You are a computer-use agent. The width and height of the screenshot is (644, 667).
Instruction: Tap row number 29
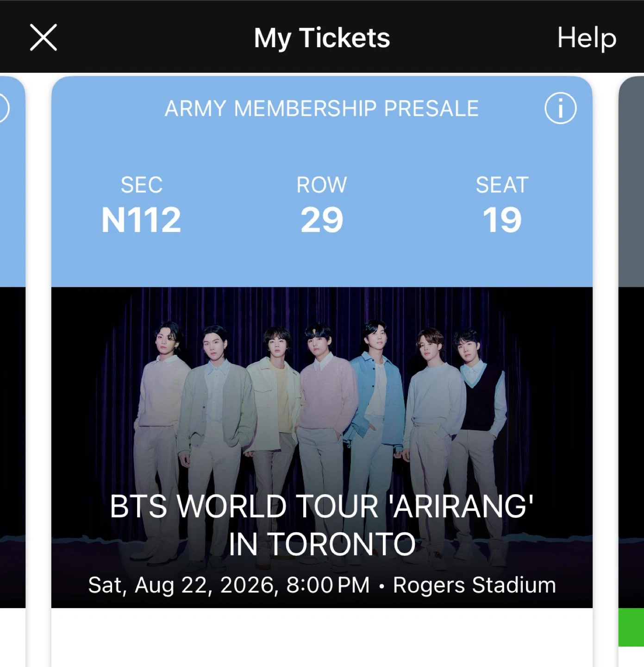click(322, 220)
